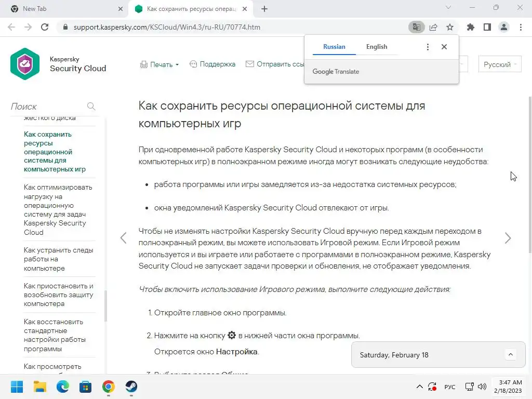Open the tab search chevron
The height and width of the screenshot is (399, 532).
coord(448,7)
